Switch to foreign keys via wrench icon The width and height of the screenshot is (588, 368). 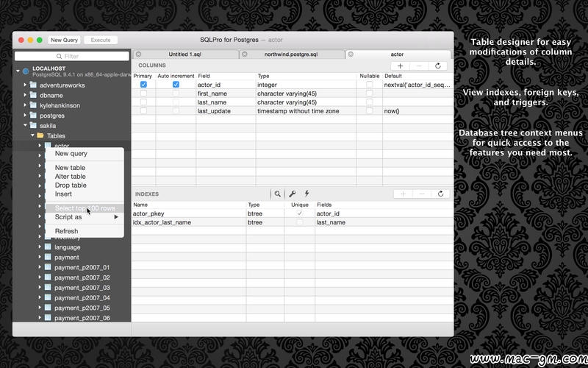tap(292, 194)
